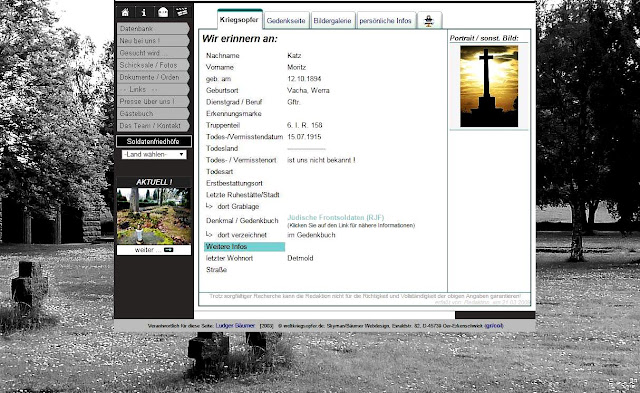Click birthplace value Vacha, Werra
Screen dimensions: 640x393
(x=308, y=91)
